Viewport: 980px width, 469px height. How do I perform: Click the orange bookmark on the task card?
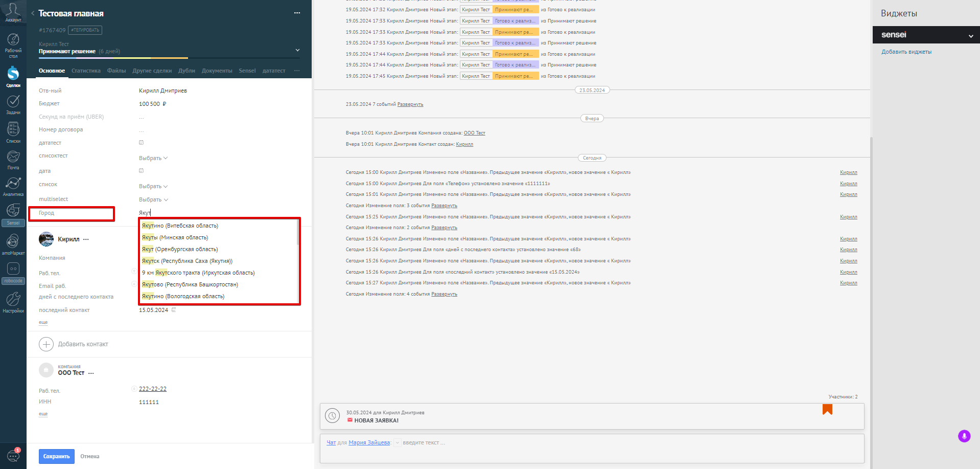point(827,409)
